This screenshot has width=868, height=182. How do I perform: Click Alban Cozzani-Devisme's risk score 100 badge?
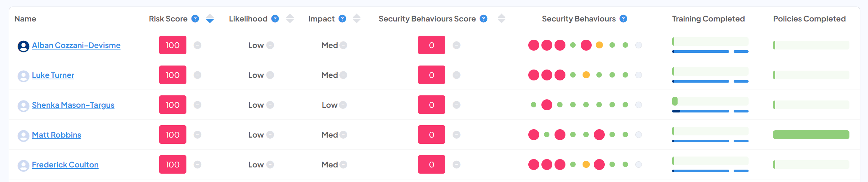[173, 45]
